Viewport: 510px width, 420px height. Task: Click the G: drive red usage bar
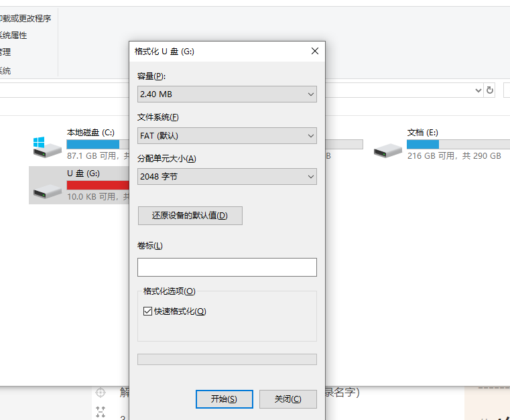[98, 185]
